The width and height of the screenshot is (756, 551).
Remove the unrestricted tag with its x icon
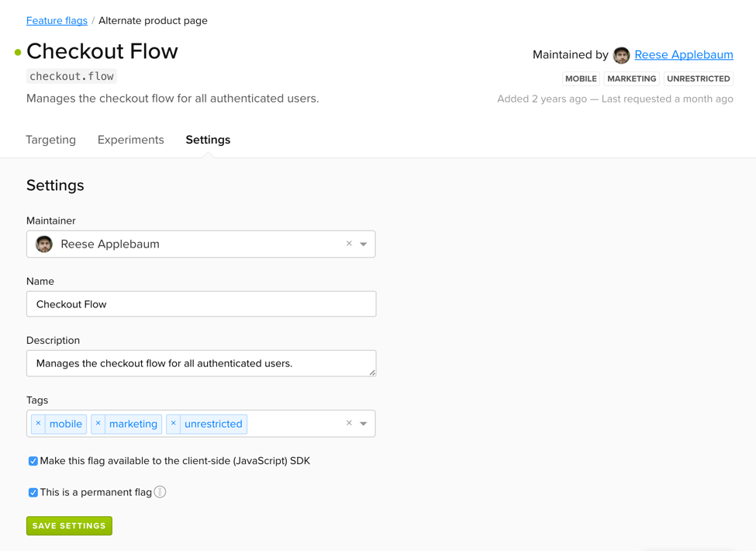(172, 424)
